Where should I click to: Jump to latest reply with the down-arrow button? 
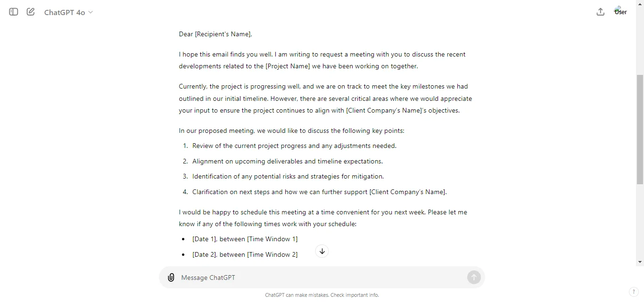point(322,251)
